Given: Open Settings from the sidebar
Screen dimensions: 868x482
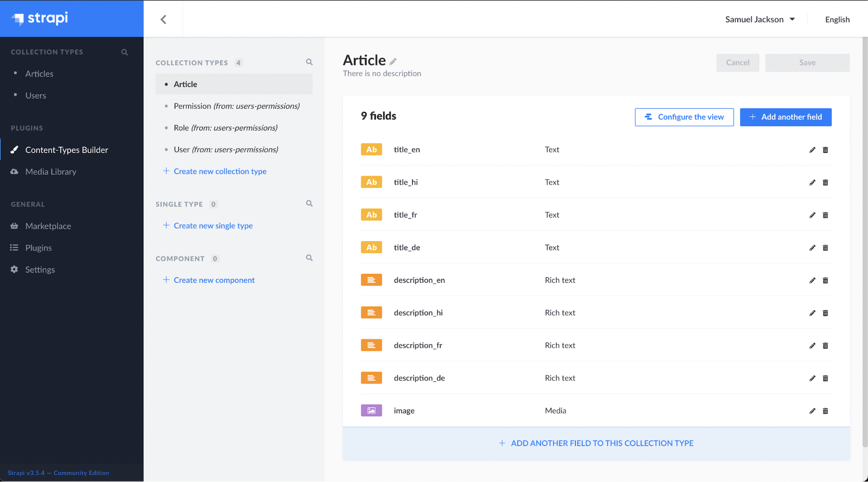Looking at the screenshot, I should pos(40,269).
